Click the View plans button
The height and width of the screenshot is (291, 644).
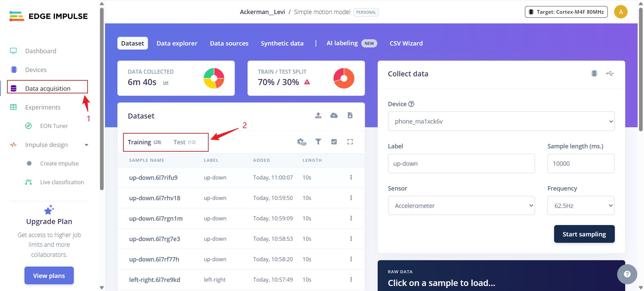[x=49, y=276]
